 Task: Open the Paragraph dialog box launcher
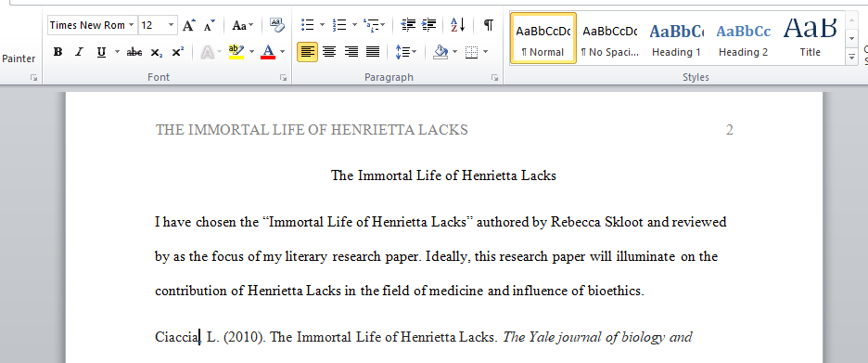click(495, 78)
